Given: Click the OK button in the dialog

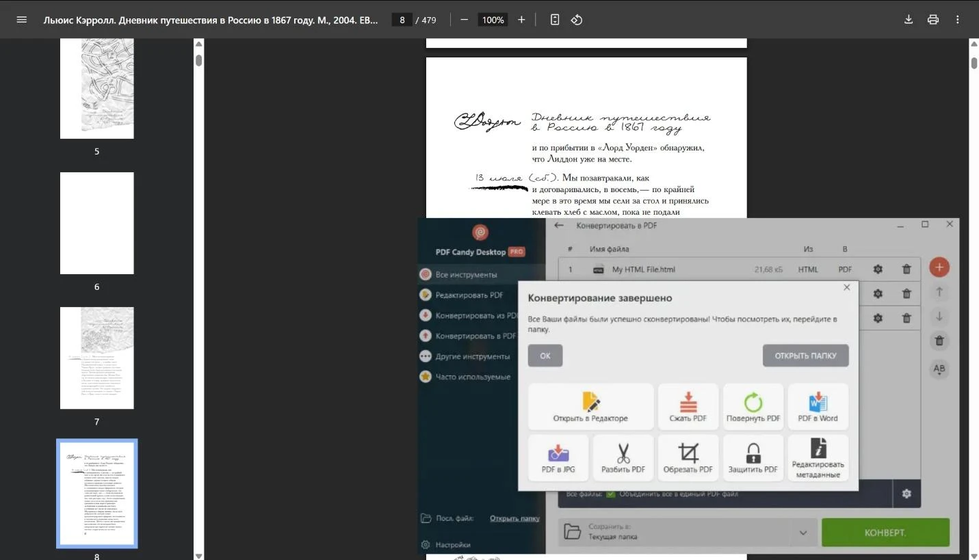Looking at the screenshot, I should (545, 356).
